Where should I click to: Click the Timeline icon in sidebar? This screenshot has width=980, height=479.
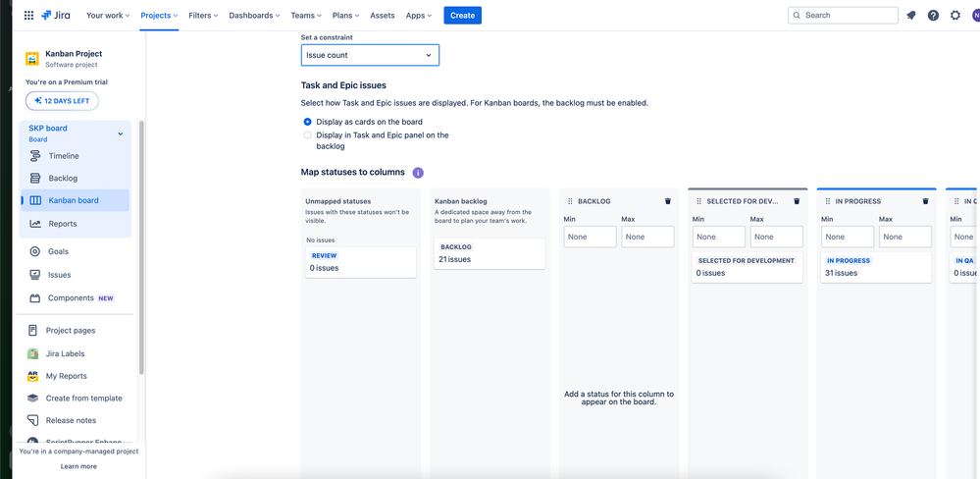pos(35,156)
